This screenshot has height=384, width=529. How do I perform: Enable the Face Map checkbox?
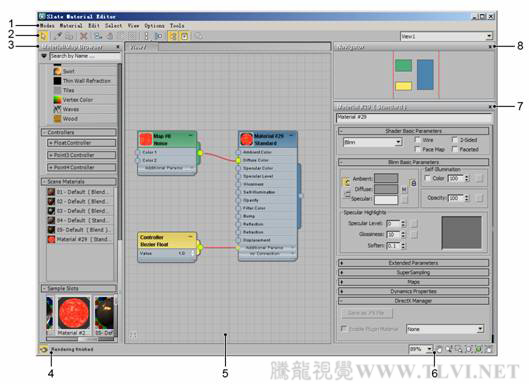(418, 149)
